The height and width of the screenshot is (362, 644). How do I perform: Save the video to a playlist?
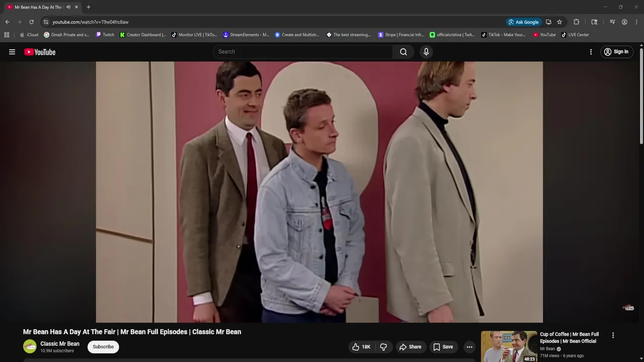(x=443, y=347)
